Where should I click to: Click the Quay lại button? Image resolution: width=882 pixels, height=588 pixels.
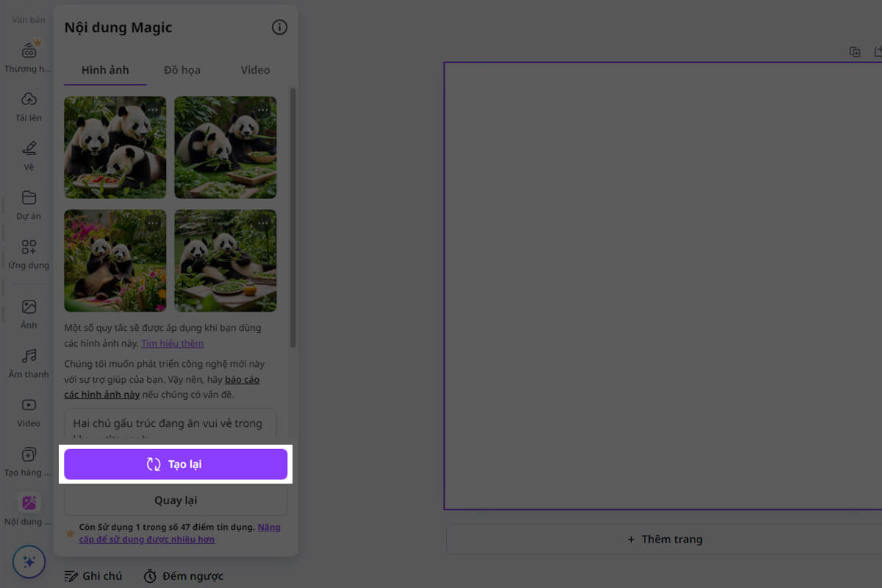pyautogui.click(x=176, y=501)
